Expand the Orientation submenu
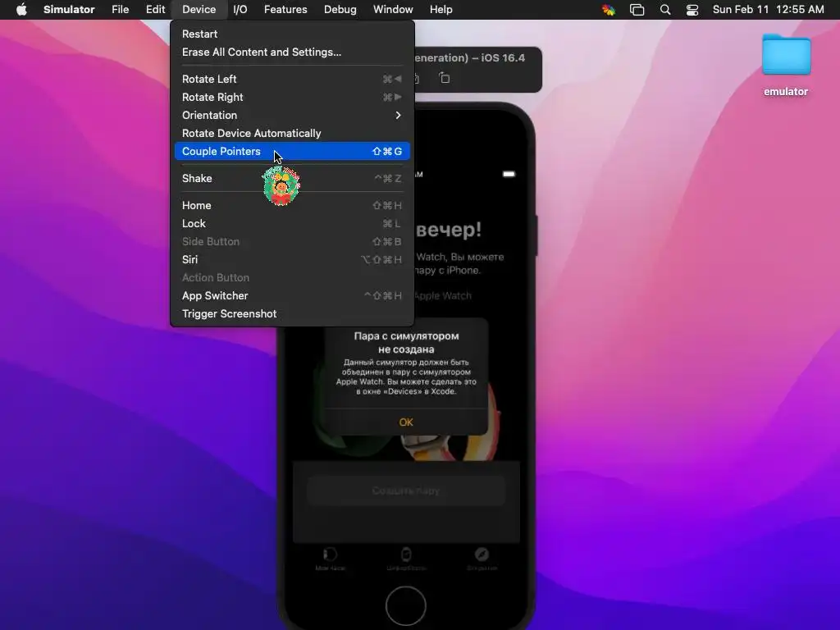Screen dimensions: 840x630 292,115
